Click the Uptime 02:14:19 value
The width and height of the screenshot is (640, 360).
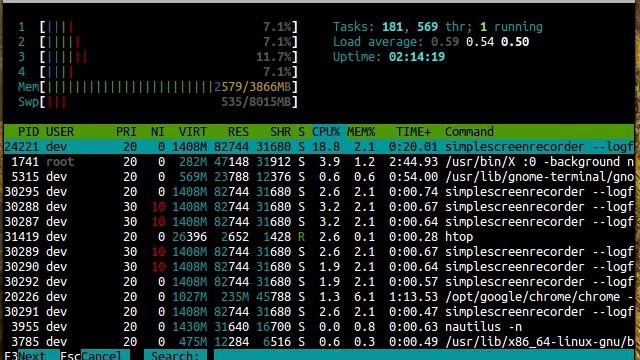coord(417,57)
